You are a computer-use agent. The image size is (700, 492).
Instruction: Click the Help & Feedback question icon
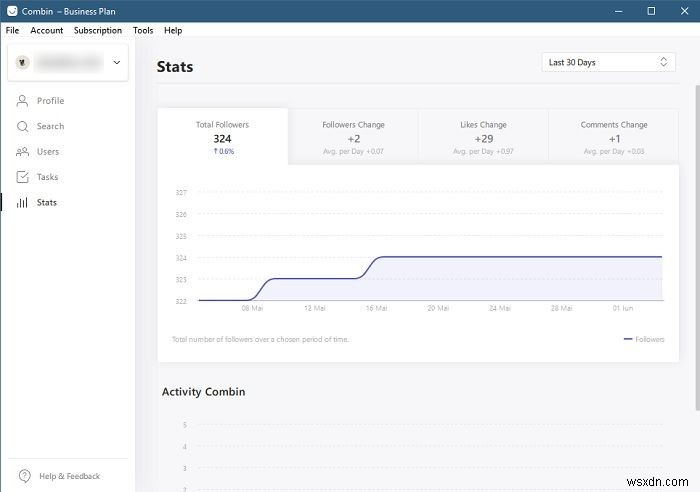coord(23,476)
